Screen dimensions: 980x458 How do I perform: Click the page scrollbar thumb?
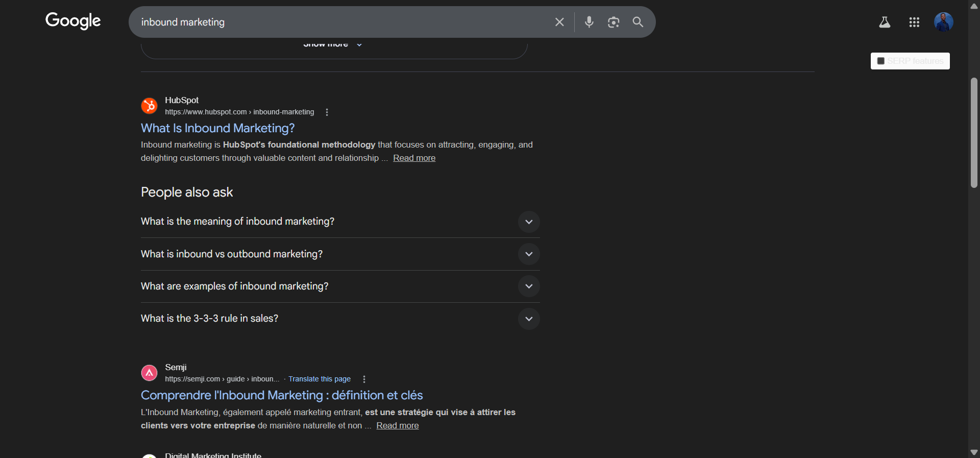[x=974, y=133]
